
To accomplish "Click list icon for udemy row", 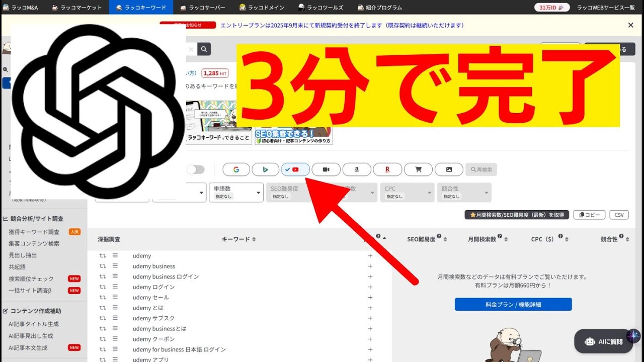I will point(115,255).
